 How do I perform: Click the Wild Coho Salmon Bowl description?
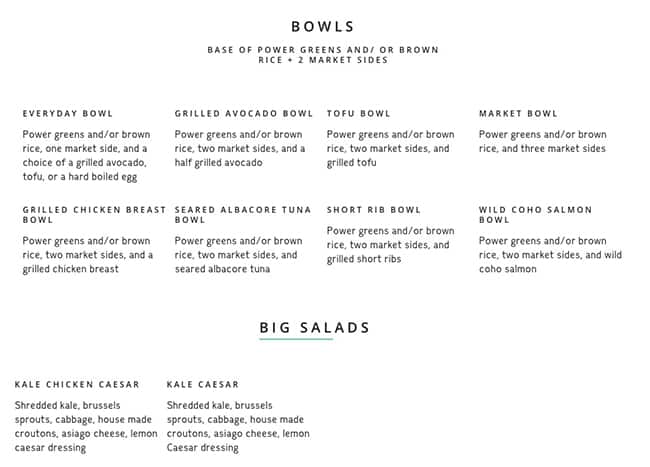click(549, 255)
